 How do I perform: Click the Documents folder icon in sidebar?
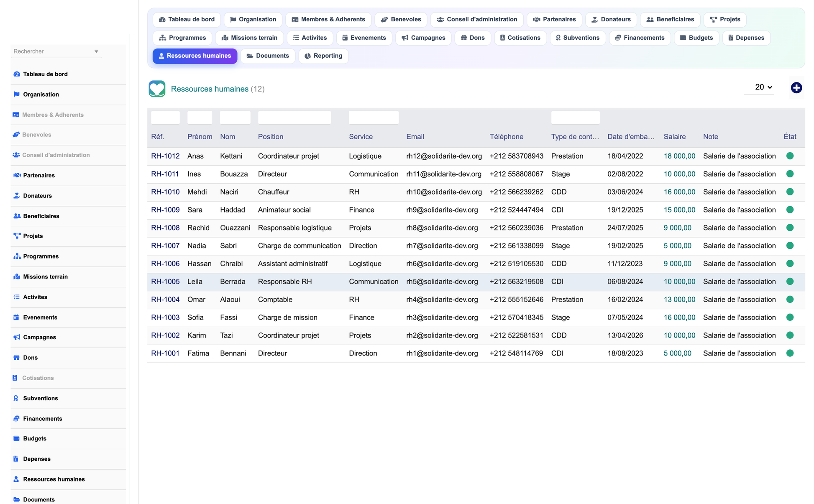click(17, 499)
